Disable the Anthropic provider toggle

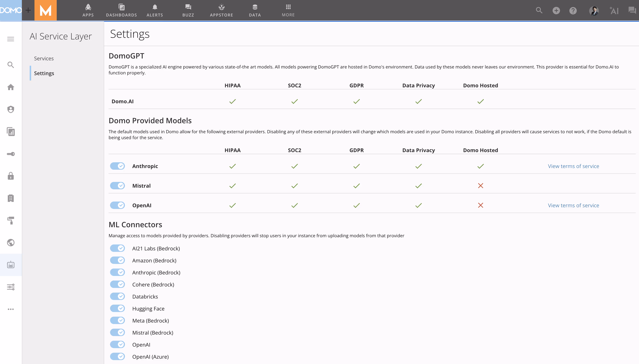[117, 166]
